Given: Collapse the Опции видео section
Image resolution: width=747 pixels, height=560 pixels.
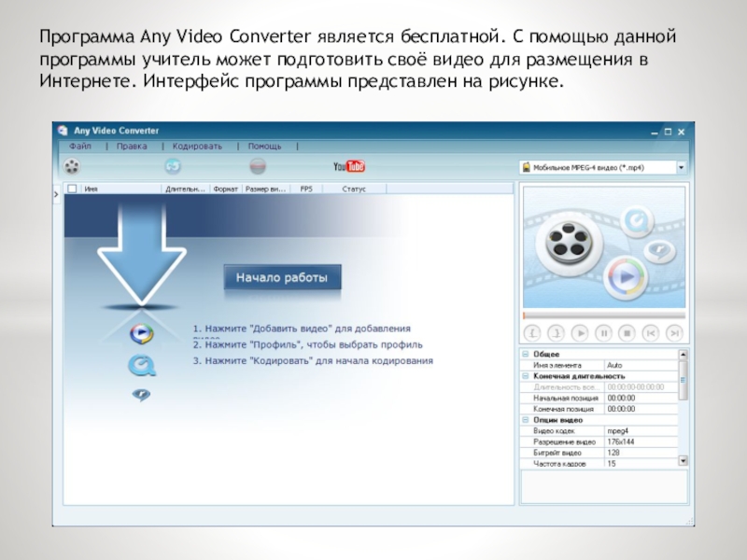Looking at the screenshot, I should coord(526,419).
